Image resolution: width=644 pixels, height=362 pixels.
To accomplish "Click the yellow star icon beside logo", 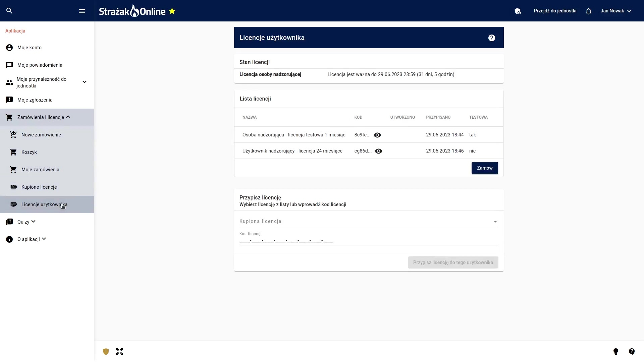I will tap(172, 11).
